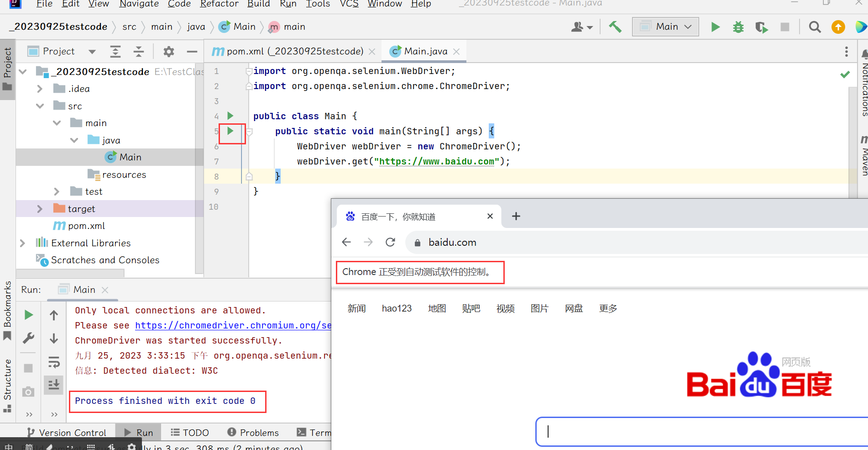
Task: Stop the running process in toolbar
Action: pos(785,27)
